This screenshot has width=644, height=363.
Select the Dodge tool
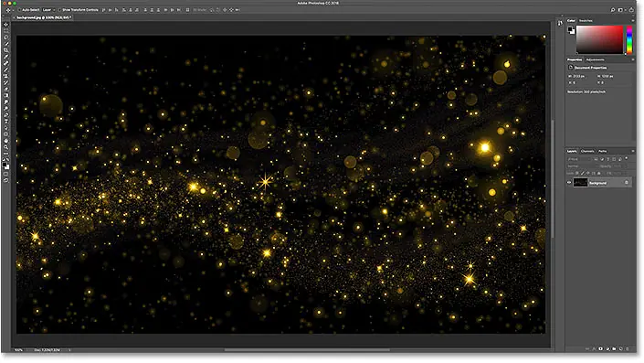point(5,108)
